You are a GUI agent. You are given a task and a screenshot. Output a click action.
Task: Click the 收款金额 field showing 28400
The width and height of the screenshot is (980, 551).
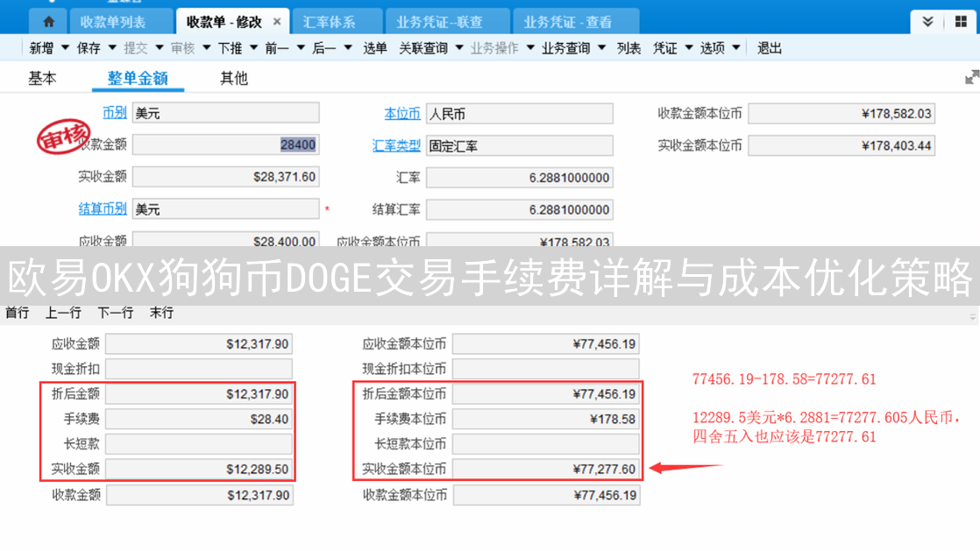click(x=225, y=145)
